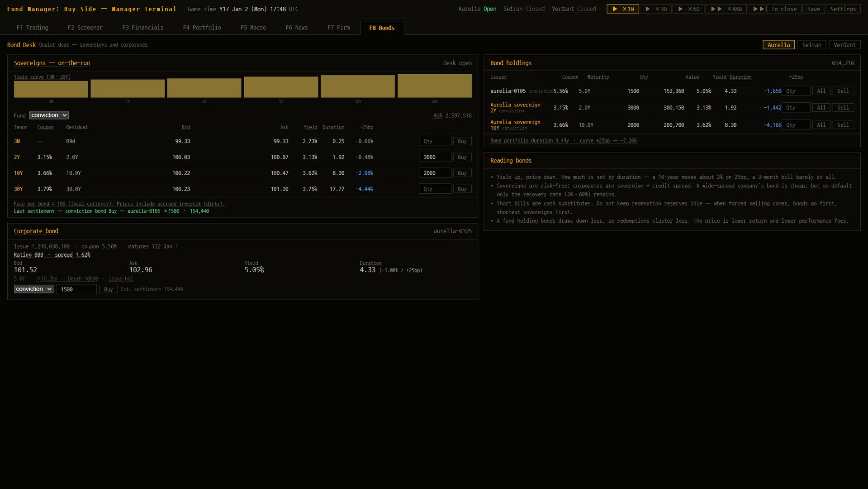
Task: Buy the 10Y sovereign bond
Action: (x=462, y=173)
